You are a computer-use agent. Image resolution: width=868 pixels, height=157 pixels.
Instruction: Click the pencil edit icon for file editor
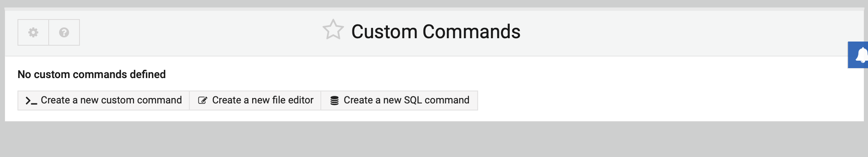[203, 101]
